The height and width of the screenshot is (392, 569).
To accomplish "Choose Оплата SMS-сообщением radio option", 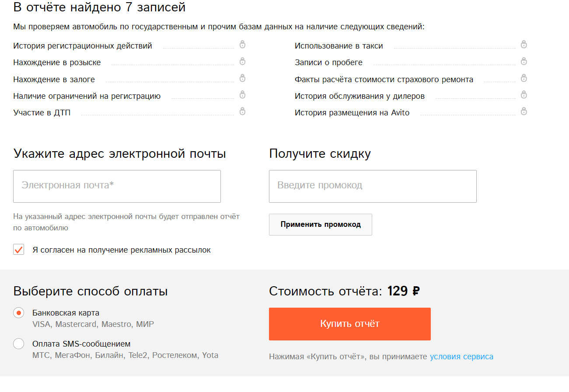I will point(19,344).
